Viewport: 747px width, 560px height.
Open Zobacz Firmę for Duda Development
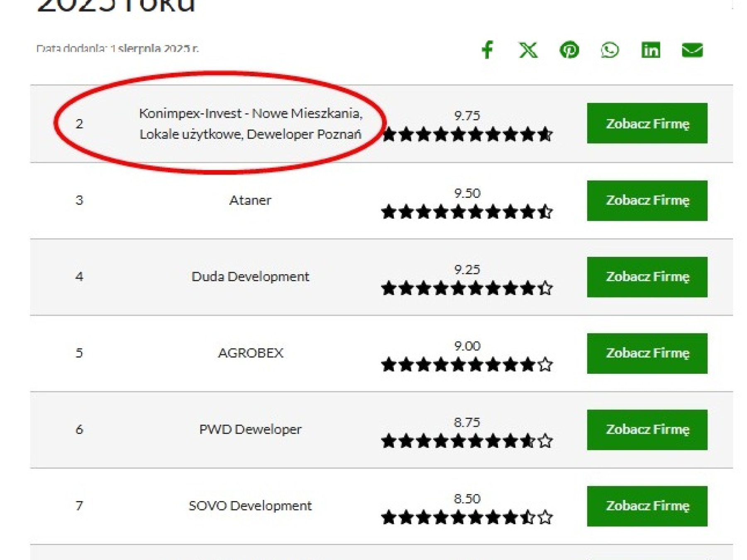[647, 277]
